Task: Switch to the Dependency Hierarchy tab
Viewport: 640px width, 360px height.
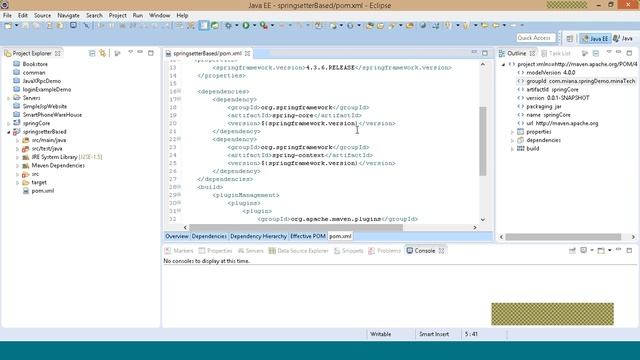Action: (x=258, y=236)
